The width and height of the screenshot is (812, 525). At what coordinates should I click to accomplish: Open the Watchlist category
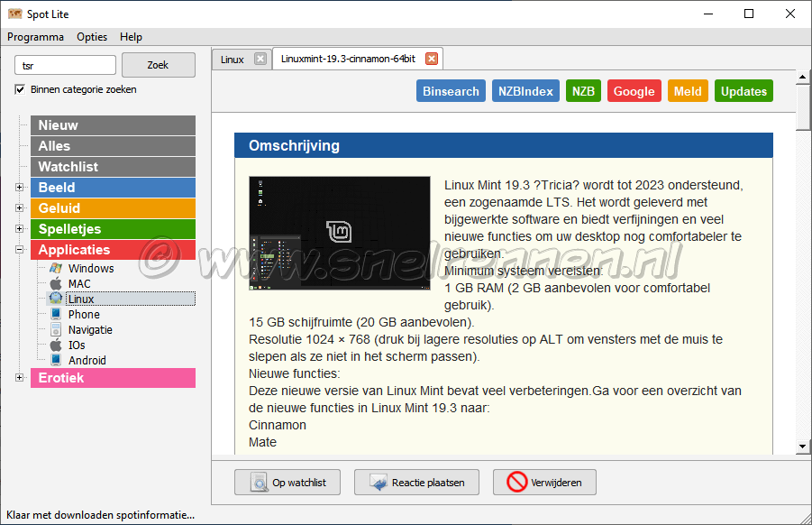[x=113, y=167]
